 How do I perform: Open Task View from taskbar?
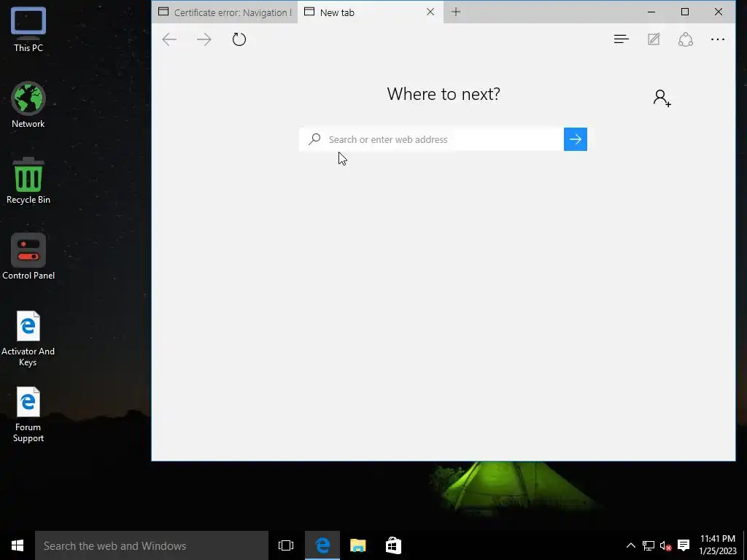coord(286,545)
